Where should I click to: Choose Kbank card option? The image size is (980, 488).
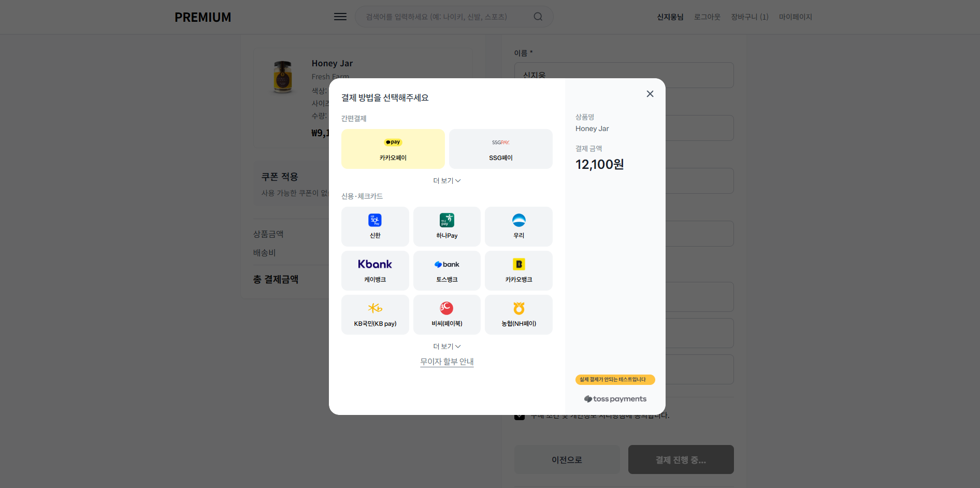pyautogui.click(x=375, y=270)
